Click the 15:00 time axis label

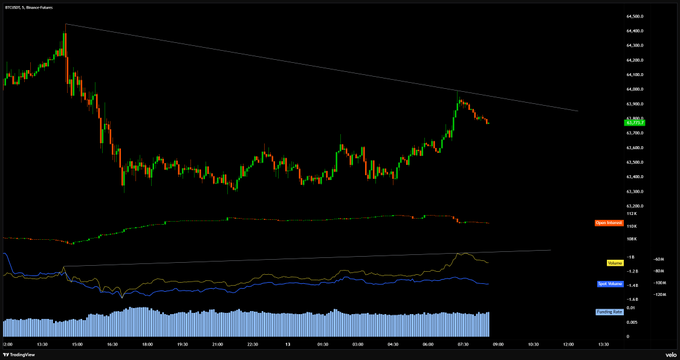[77, 344]
